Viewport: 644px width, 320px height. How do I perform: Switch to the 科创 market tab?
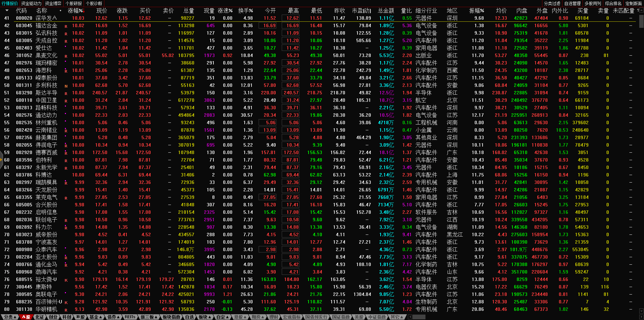click(x=67, y=317)
